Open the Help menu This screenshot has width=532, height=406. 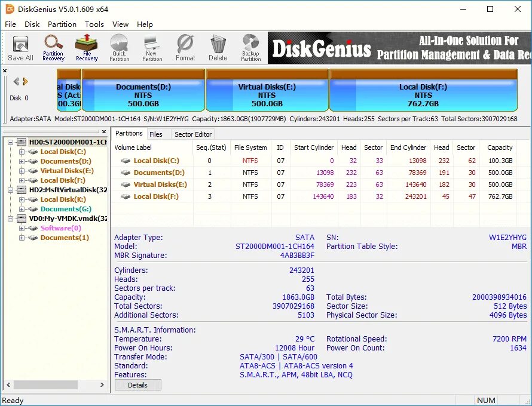coord(145,24)
